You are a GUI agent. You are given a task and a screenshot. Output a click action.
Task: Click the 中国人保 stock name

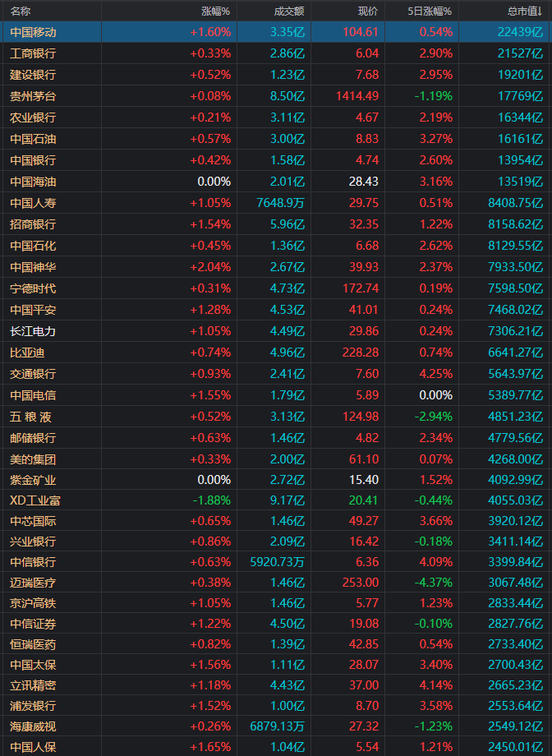click(33, 747)
